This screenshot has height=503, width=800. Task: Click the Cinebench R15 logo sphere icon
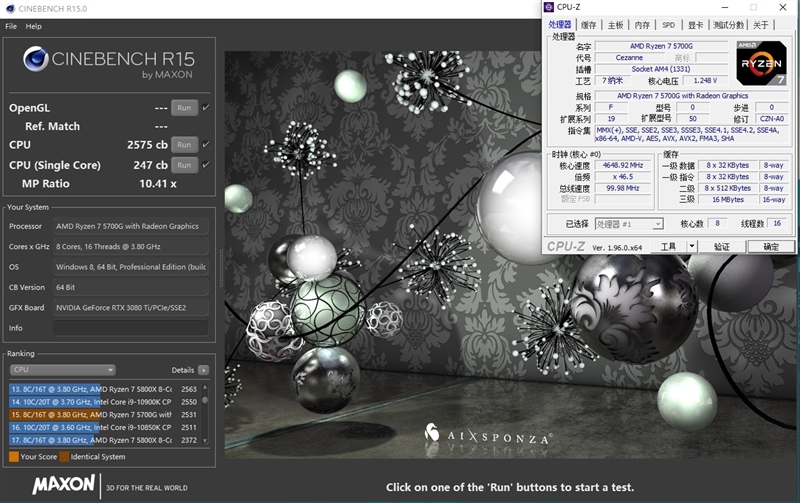pyautogui.click(x=36, y=60)
